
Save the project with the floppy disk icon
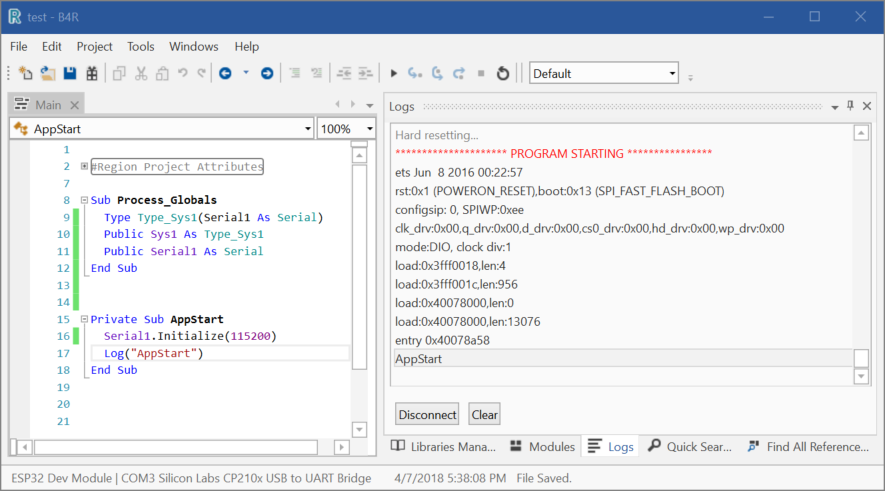[70, 73]
